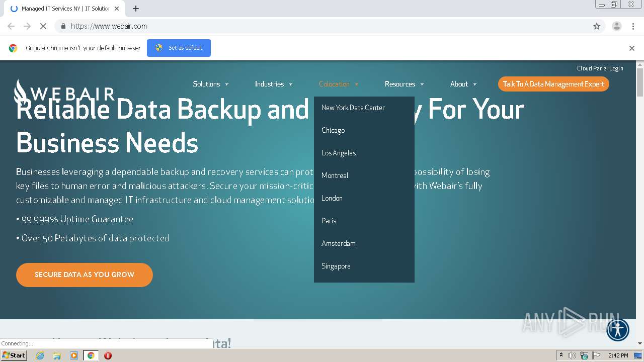Open Amsterdam data center page
Viewport: 644px width, 362px height.
[339, 243]
